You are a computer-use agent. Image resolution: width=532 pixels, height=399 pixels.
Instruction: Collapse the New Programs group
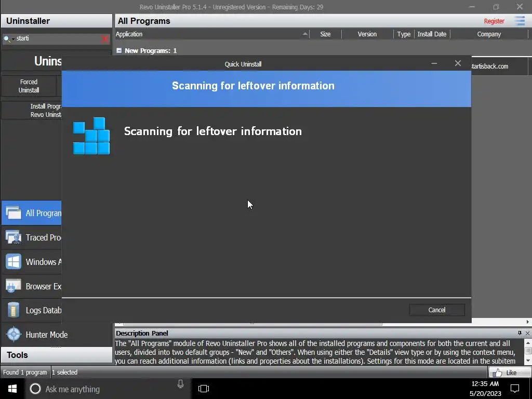119,50
